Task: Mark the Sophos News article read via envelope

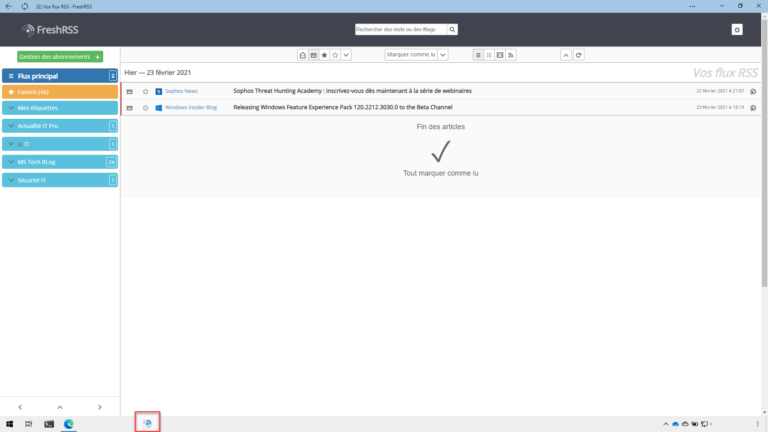Action: coord(129,92)
